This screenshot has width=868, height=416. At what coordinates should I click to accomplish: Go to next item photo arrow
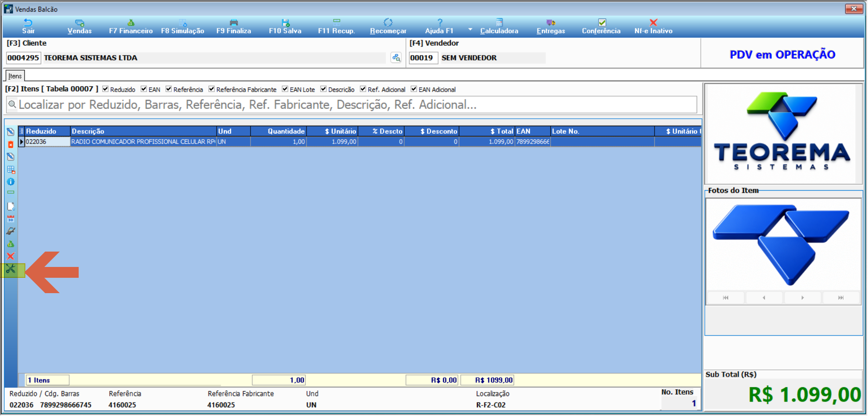click(802, 298)
